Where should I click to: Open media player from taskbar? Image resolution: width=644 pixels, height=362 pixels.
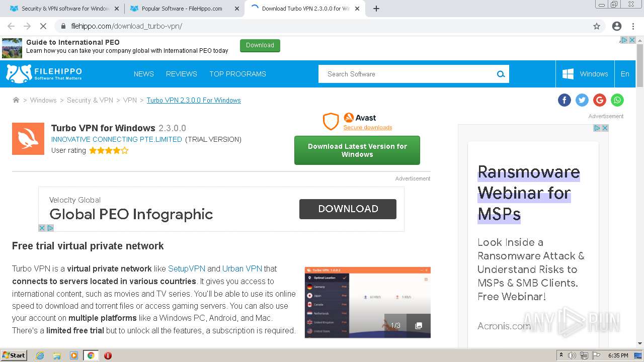pos(74,355)
